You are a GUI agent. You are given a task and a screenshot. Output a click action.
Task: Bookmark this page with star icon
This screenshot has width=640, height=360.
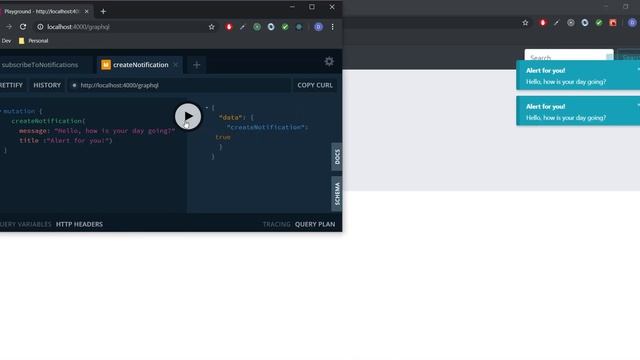click(211, 27)
